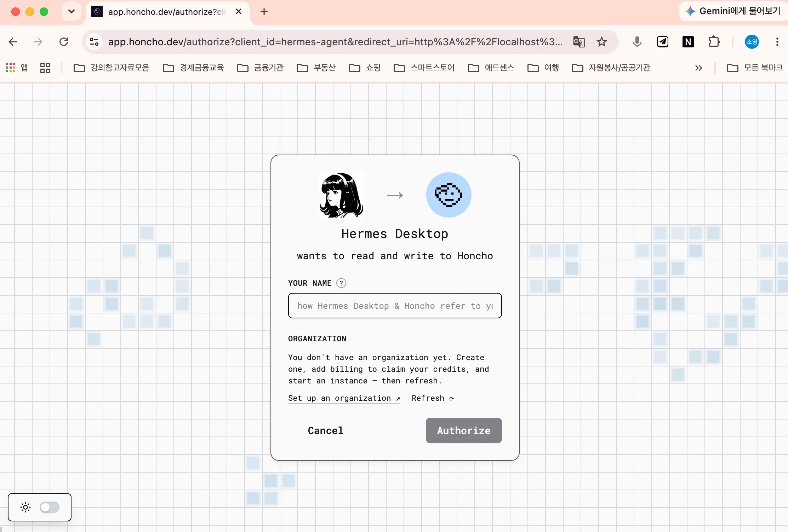The width and height of the screenshot is (788, 532).
Task: Open site information icon in address bar
Action: (94, 42)
